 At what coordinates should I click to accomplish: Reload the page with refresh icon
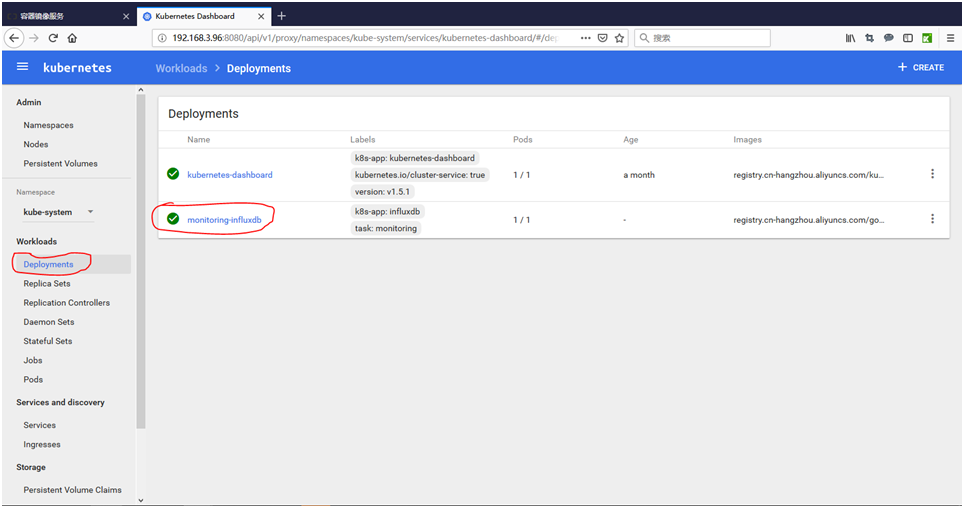[x=53, y=38]
